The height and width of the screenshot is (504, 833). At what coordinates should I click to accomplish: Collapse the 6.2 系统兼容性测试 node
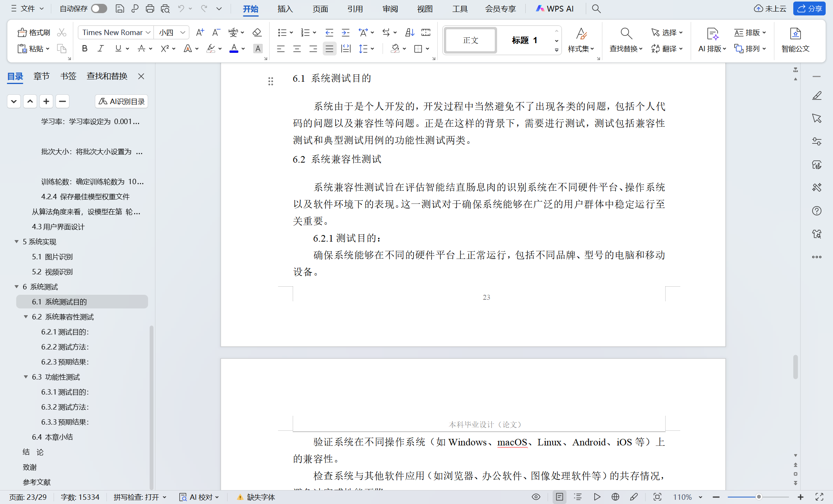coord(26,317)
